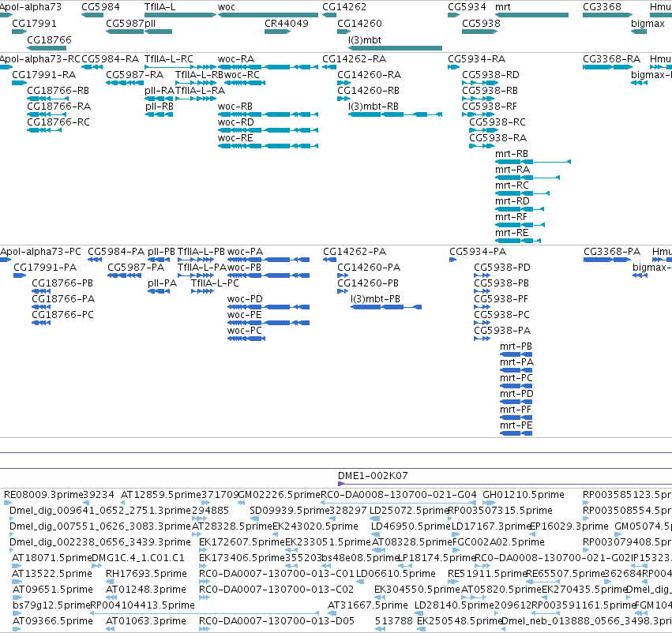Select the CG17991 gene label
672x633 pixels.
click(x=34, y=23)
